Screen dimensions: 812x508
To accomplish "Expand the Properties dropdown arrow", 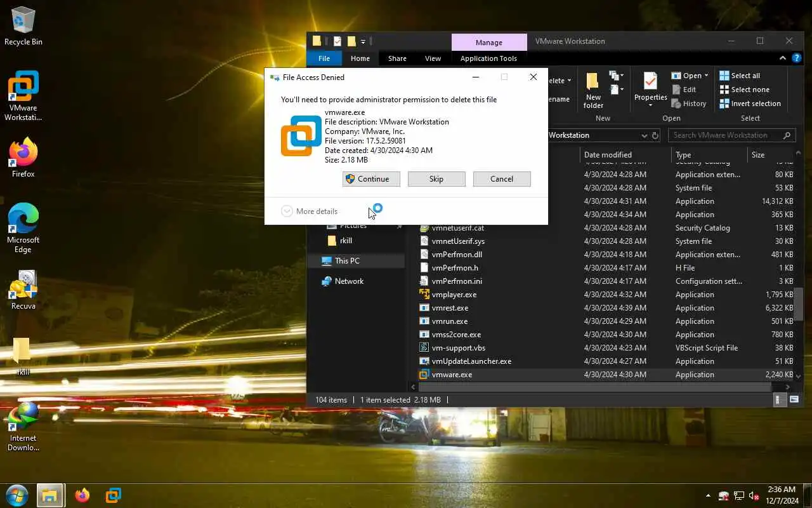I will coord(650,105).
